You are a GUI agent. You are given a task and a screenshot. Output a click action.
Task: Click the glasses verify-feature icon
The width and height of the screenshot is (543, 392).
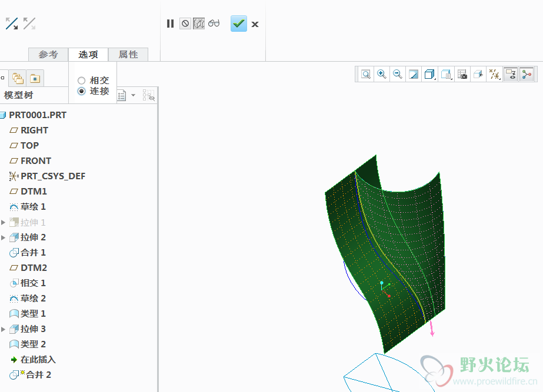point(214,23)
